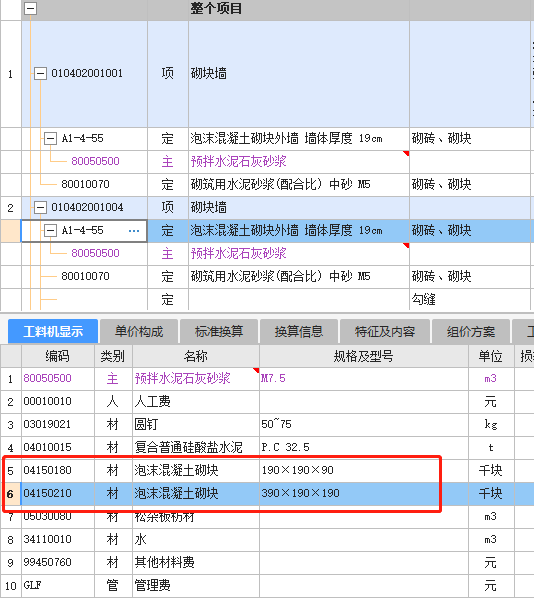534x602 pixels.
Task: Select 80010070 quota row under item 2
Action: (85, 276)
